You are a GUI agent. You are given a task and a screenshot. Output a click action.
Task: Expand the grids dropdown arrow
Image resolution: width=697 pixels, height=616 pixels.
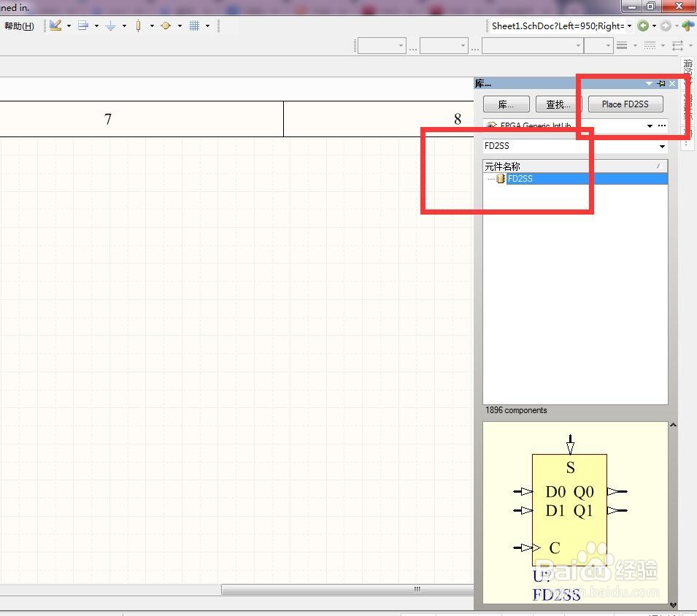(207, 26)
